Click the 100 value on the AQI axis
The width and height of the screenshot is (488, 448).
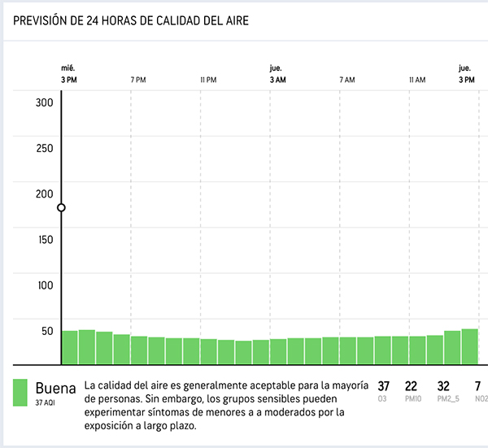[45, 285]
